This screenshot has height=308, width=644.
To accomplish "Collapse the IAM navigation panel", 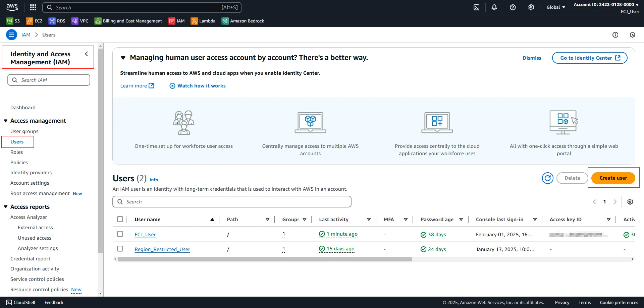I will (x=87, y=54).
